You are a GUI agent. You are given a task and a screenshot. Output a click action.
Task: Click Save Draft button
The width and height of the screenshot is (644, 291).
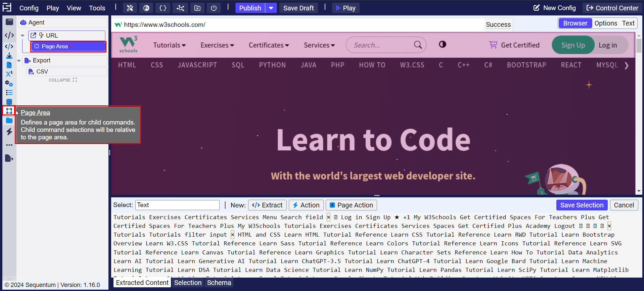coord(298,8)
